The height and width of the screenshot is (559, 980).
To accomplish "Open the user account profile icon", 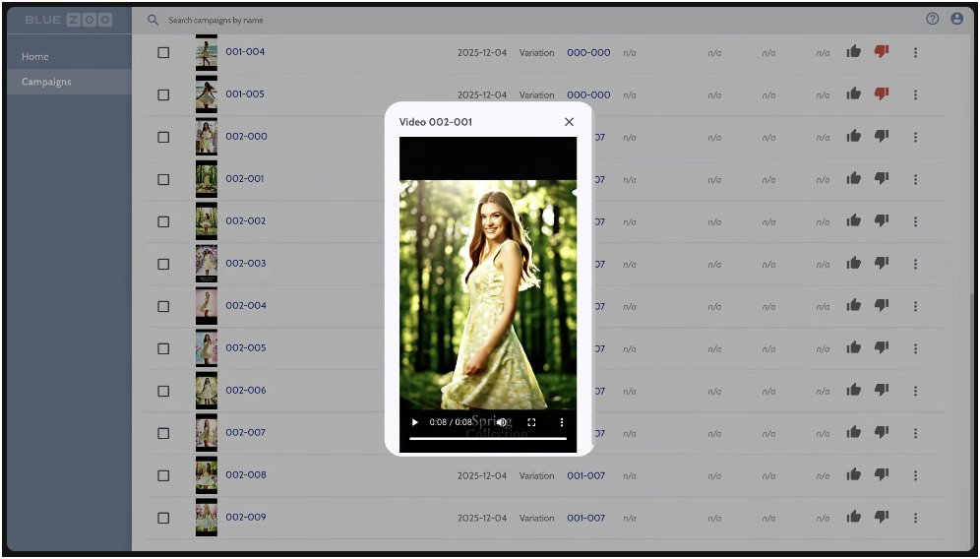I will 956,19.
